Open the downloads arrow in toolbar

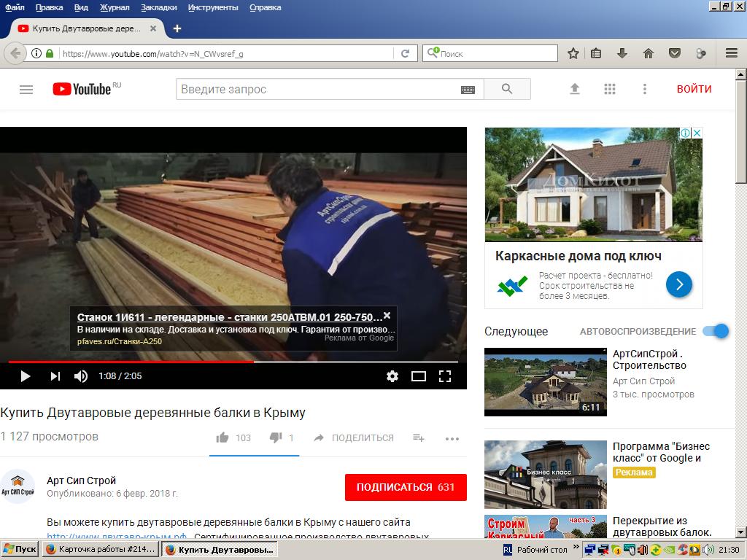pos(622,53)
